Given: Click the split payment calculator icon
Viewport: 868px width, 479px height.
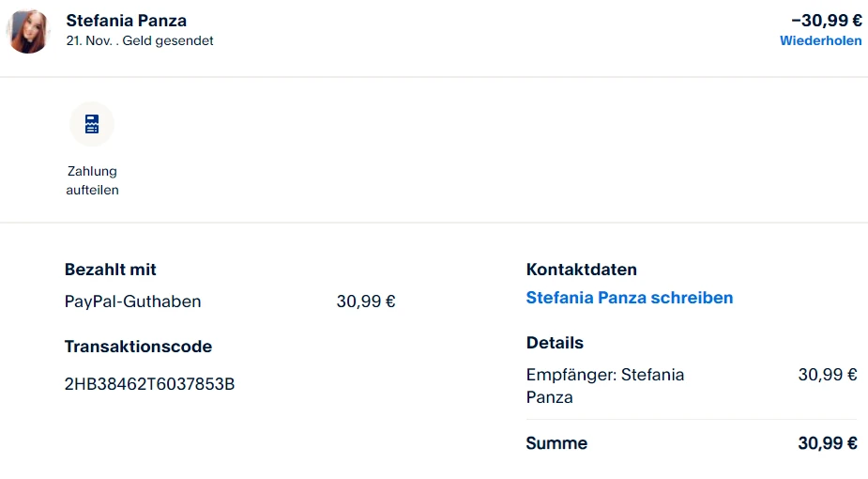Looking at the screenshot, I should point(92,125).
